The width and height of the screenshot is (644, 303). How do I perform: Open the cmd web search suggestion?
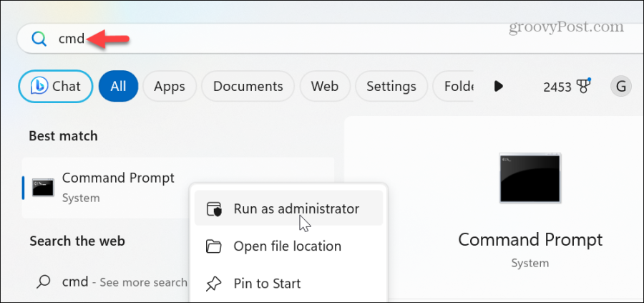(109, 282)
